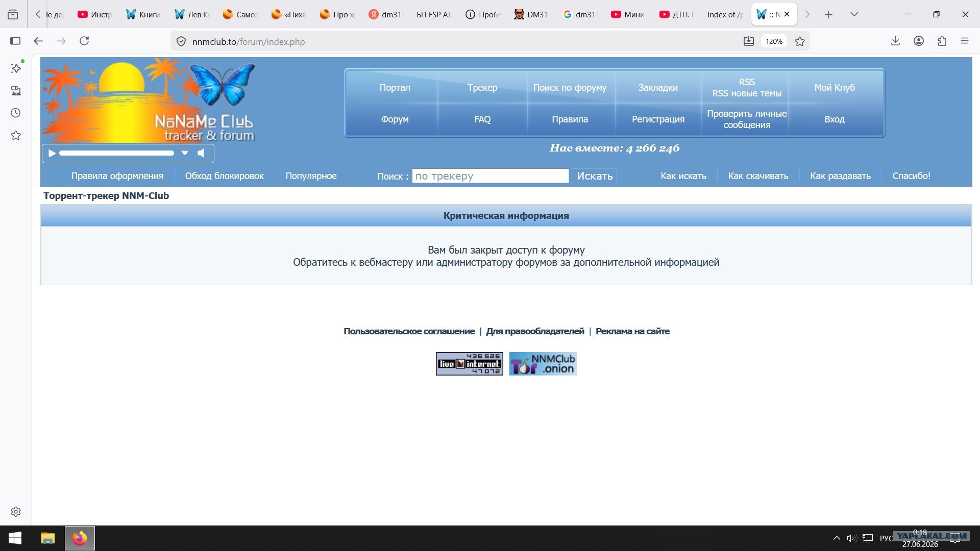Viewport: 980px width, 551px height.
Task: Bookmark this page with the star icon
Action: [800, 41]
